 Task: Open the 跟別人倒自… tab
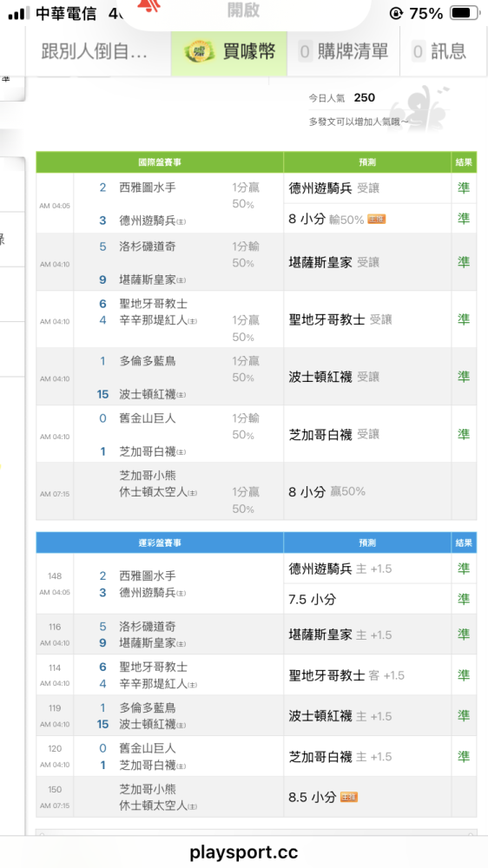coord(95,51)
